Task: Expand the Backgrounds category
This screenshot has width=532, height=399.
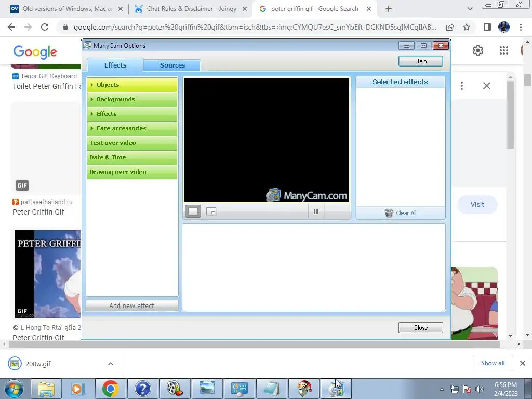Action: click(x=132, y=99)
